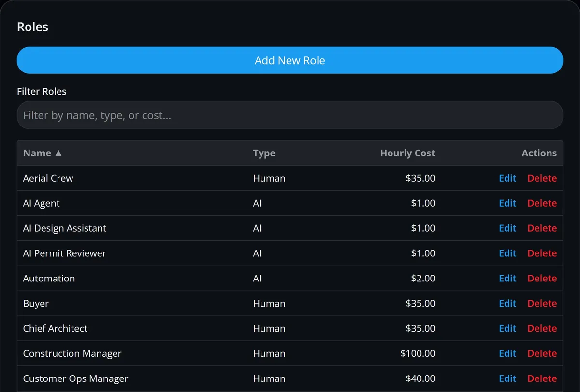This screenshot has height=392, width=580.
Task: Focus the Filter Roles search field
Action: 290,115
